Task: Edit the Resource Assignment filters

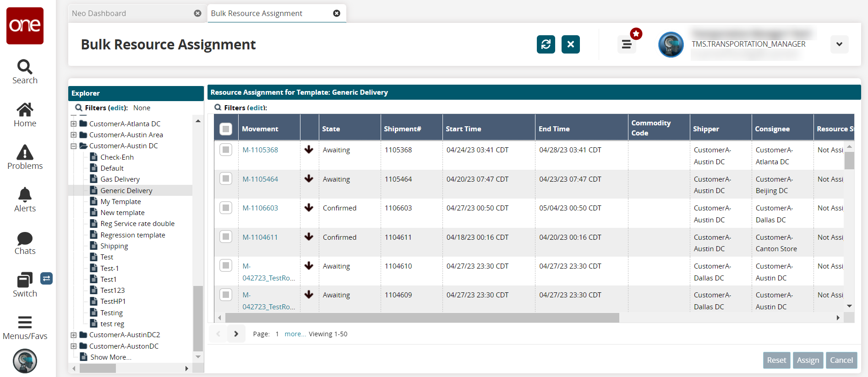Action: coord(257,108)
